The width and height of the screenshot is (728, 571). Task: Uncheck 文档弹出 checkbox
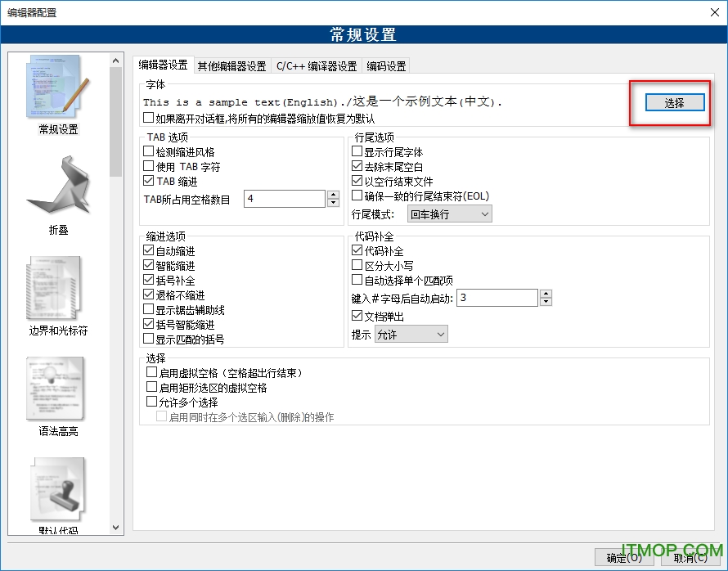point(357,316)
